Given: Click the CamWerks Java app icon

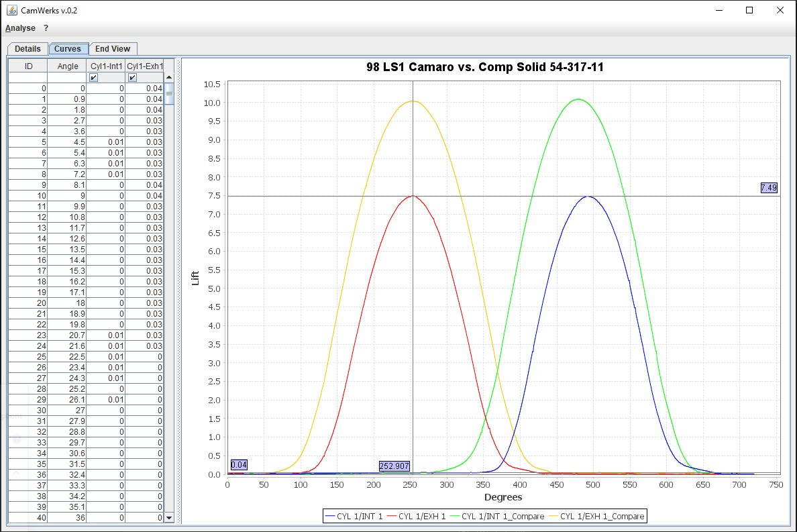Looking at the screenshot, I should 11,10.
